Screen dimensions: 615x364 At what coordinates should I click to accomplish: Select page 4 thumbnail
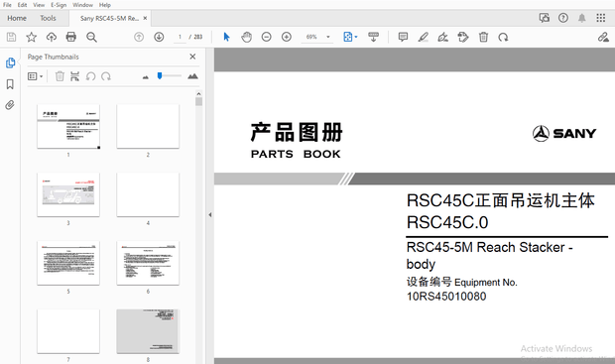(148, 194)
